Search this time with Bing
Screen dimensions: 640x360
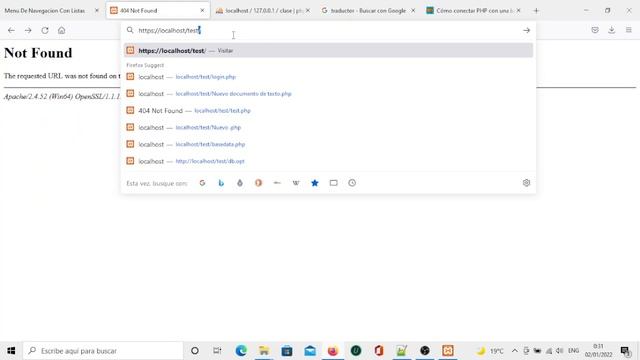(x=221, y=183)
